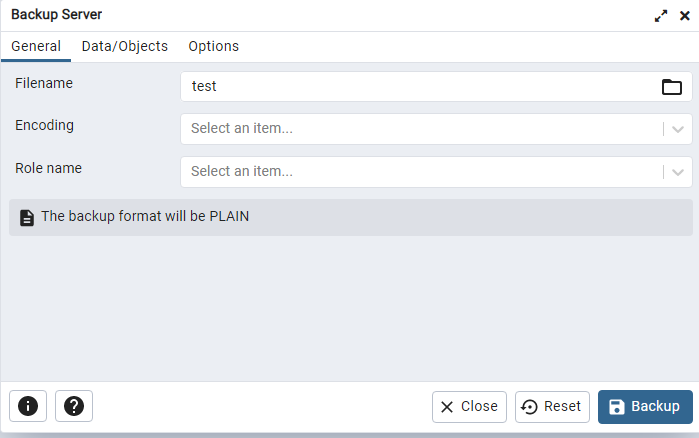Close dialog with title bar X
Image resolution: width=699 pixels, height=438 pixels.
[685, 16]
